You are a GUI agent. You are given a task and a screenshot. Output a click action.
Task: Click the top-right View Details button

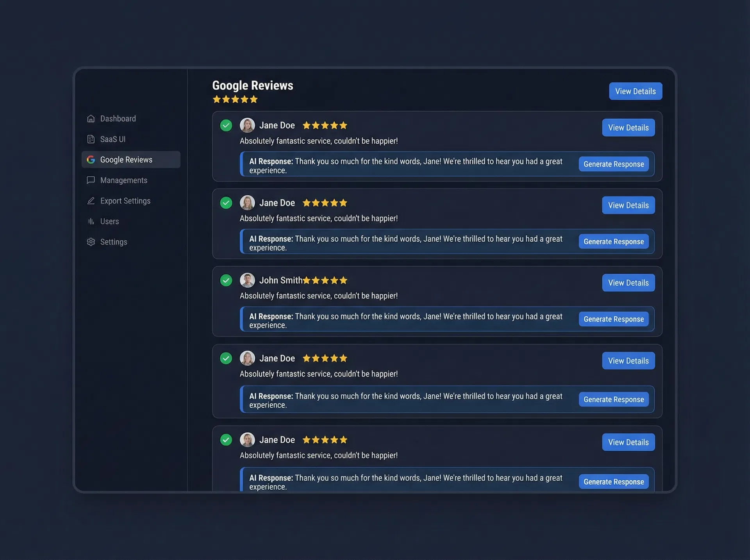point(635,91)
